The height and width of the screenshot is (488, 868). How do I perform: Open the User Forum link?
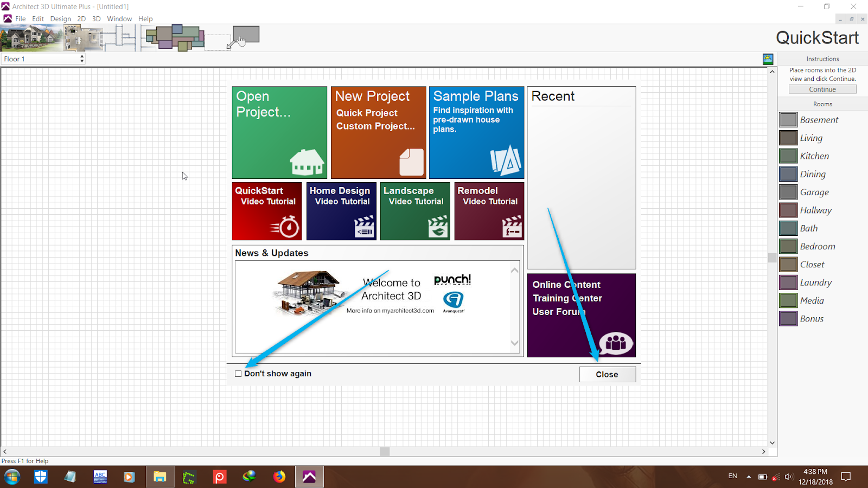pos(559,312)
